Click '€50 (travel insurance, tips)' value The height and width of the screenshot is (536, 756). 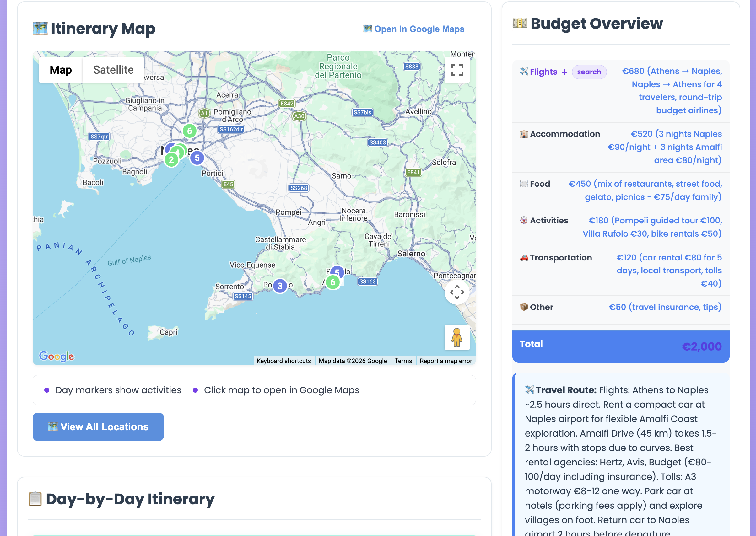click(665, 307)
